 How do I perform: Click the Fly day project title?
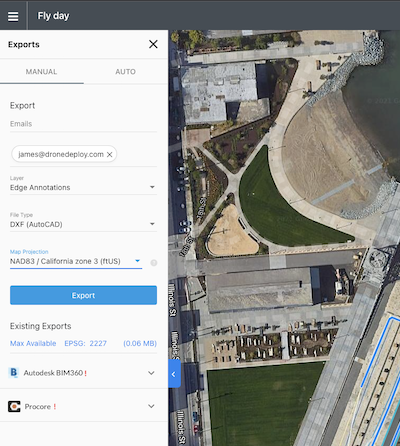[53, 16]
